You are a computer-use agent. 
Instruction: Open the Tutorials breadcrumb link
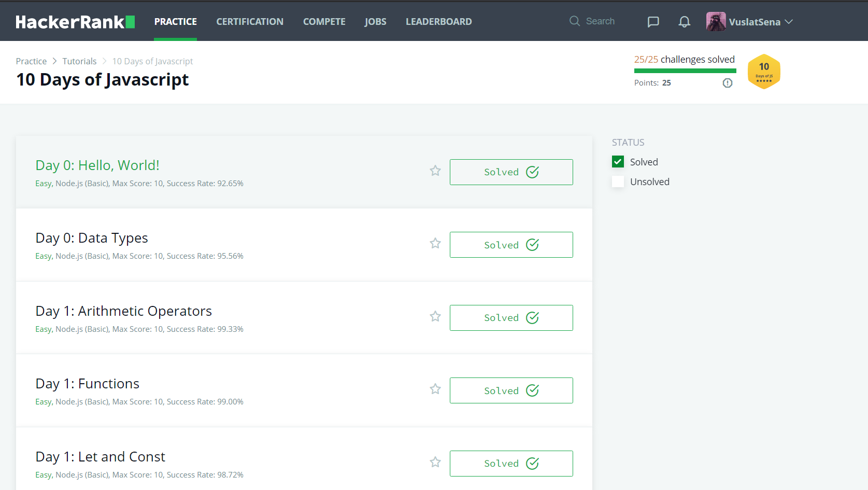(x=79, y=61)
